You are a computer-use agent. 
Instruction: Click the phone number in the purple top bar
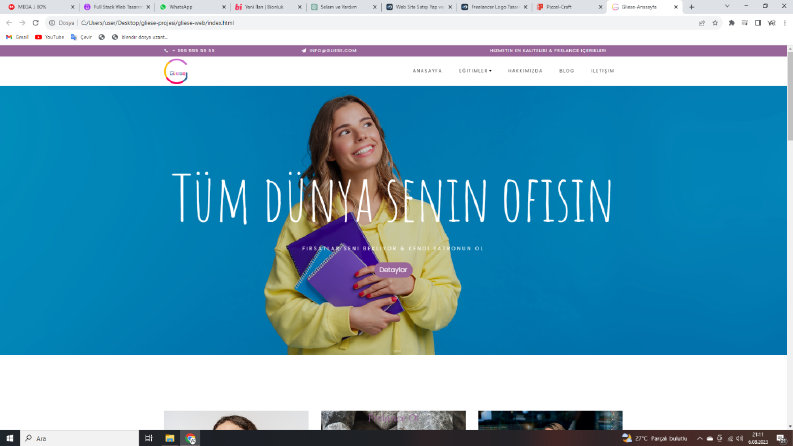coord(190,51)
